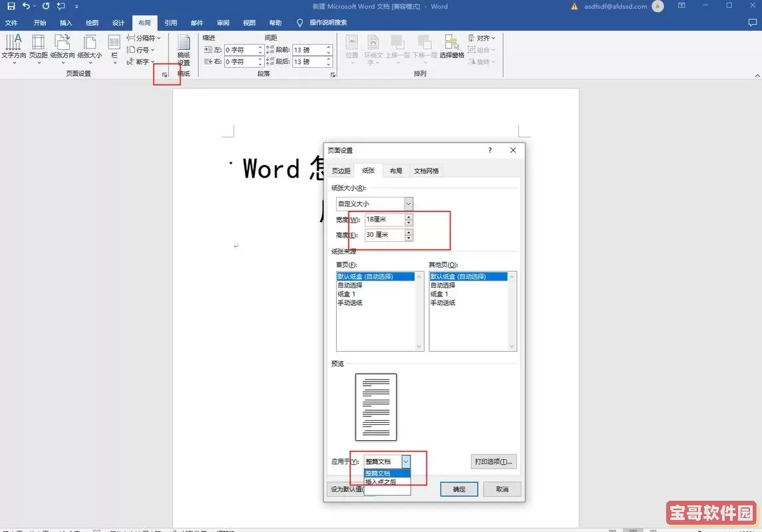Click the right indent 右 field showing 0 字符
Viewport: 762px width, 532px height.
tap(240, 62)
